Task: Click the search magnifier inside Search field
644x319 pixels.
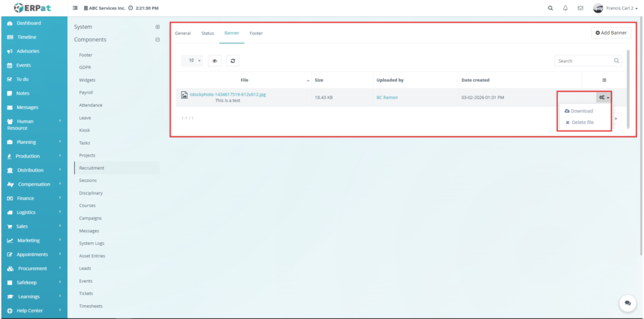Action: pos(616,61)
